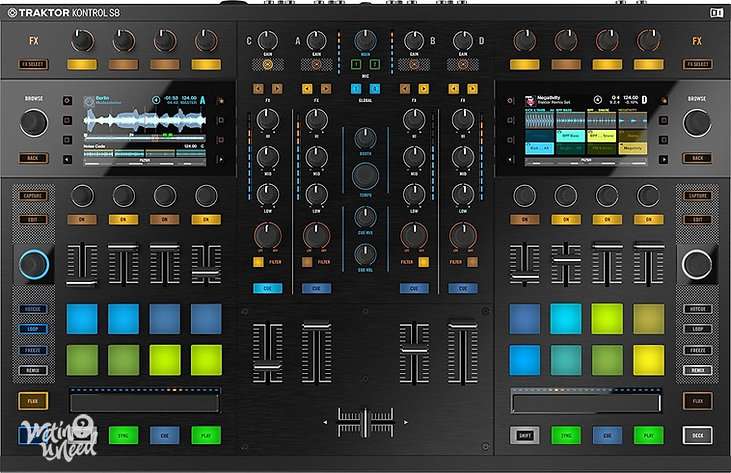Select LOOP mode on the left deck

point(33,329)
